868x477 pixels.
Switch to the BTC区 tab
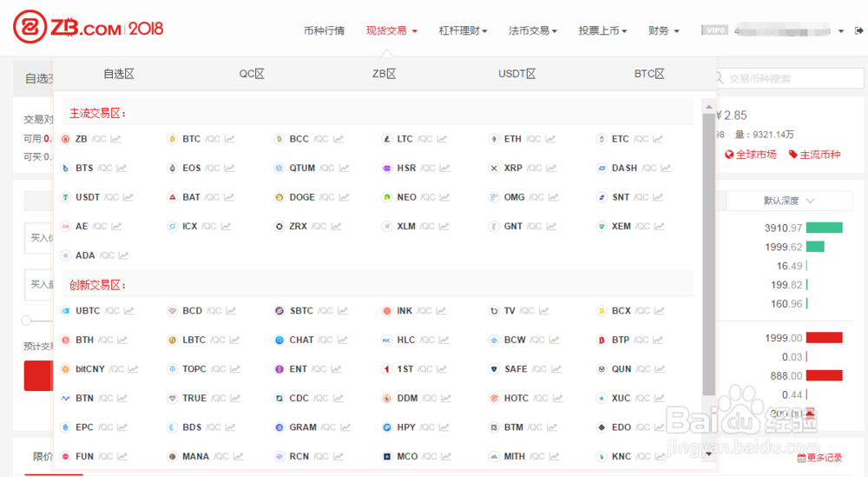(648, 74)
